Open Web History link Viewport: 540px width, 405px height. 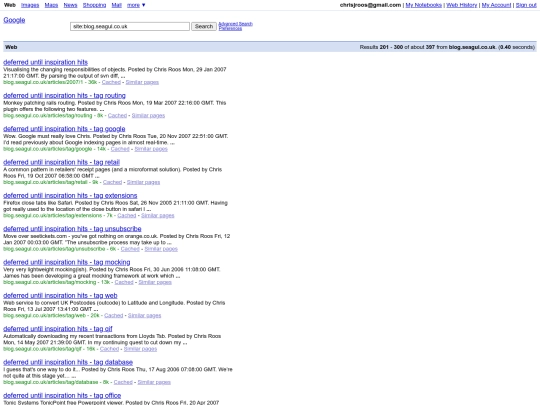pyautogui.click(x=461, y=5)
